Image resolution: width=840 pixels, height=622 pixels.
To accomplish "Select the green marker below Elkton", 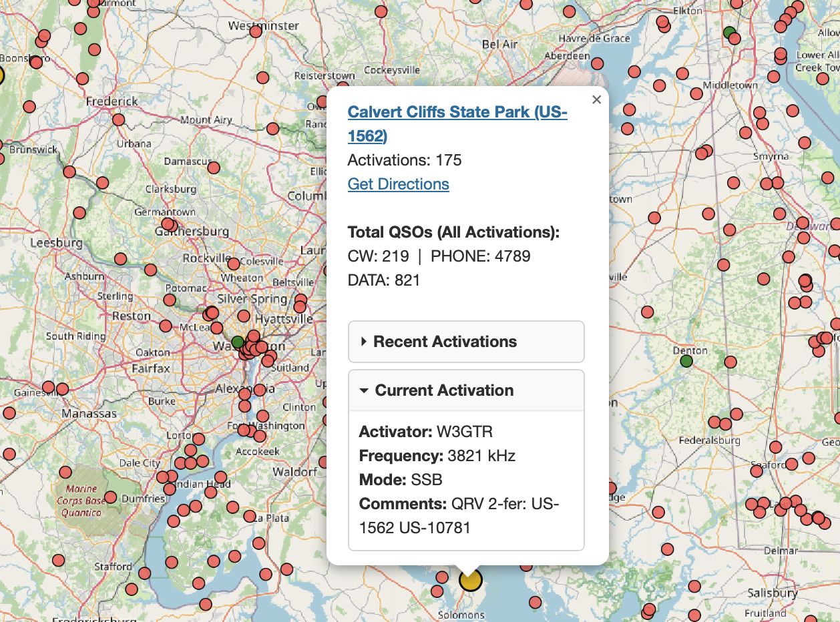I will pyautogui.click(x=729, y=32).
